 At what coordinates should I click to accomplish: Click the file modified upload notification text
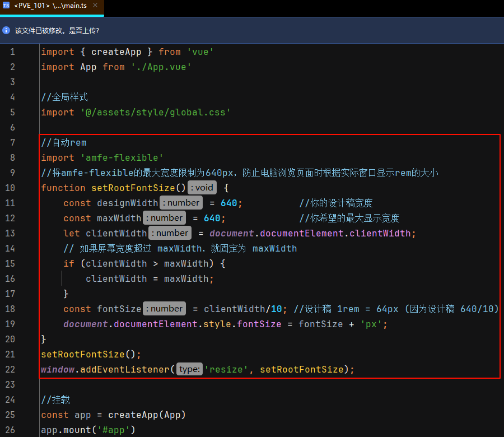click(x=57, y=31)
